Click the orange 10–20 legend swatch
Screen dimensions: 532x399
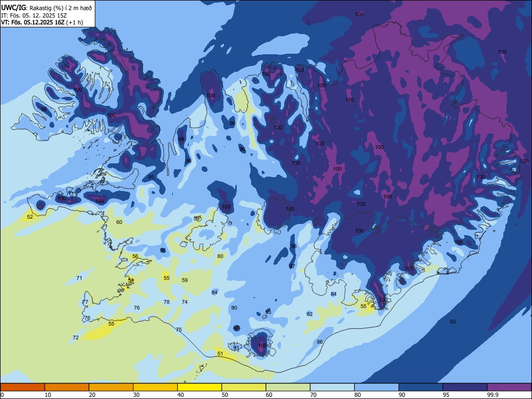coord(67,387)
